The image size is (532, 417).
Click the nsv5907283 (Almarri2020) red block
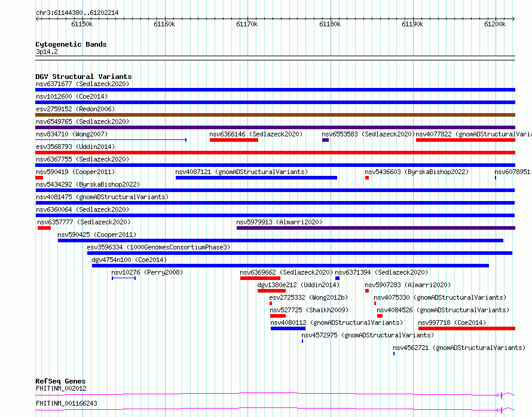tap(367, 291)
